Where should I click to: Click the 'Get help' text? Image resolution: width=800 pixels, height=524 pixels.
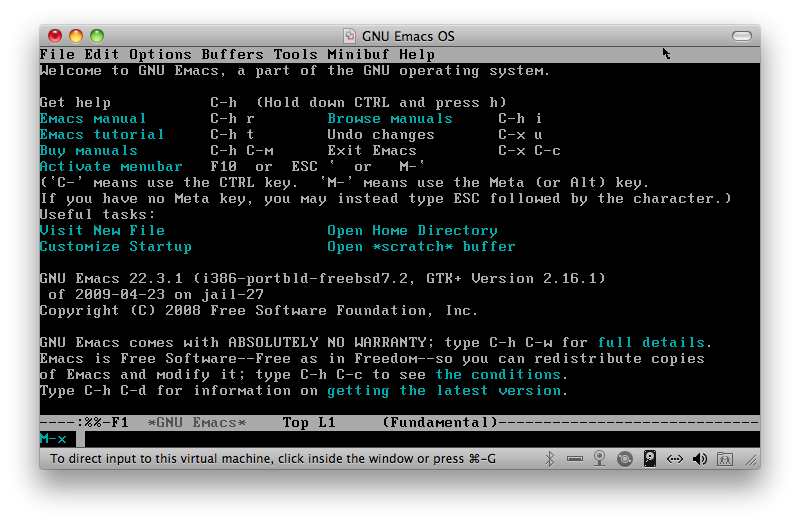pos(75,103)
